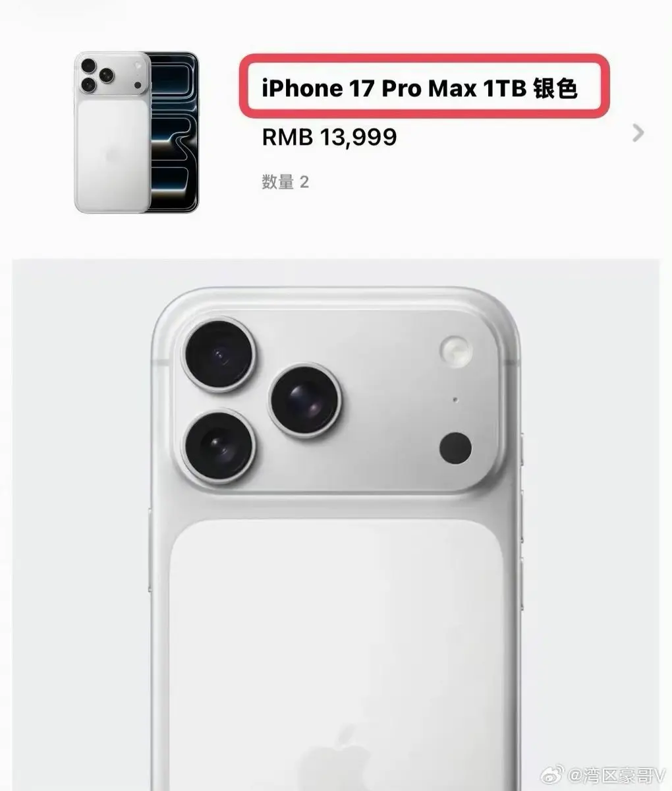Screen dimensions: 672x791
Task: Open order details via right chevron arrow
Action: coord(638,133)
